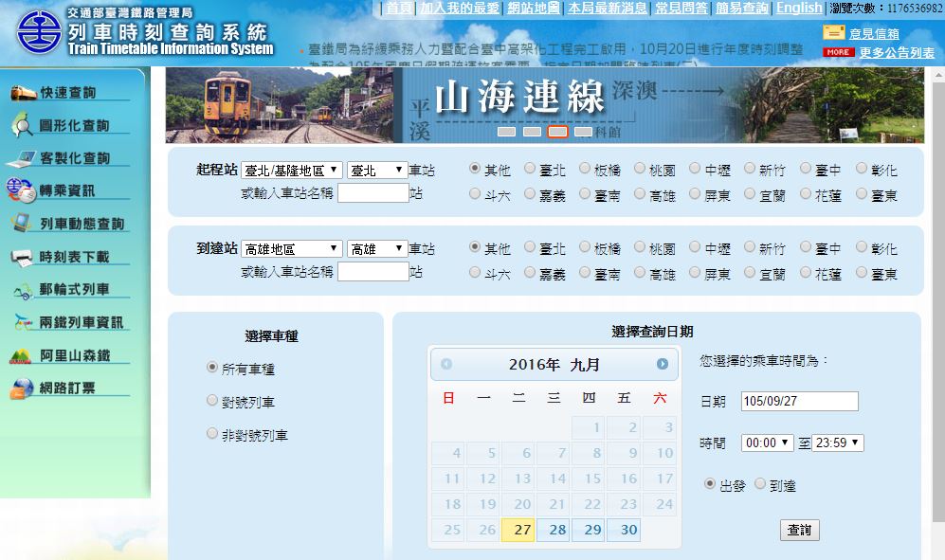This screenshot has width=945, height=560.
Task: Click the Taiwan Railways logo
Action: point(39,31)
